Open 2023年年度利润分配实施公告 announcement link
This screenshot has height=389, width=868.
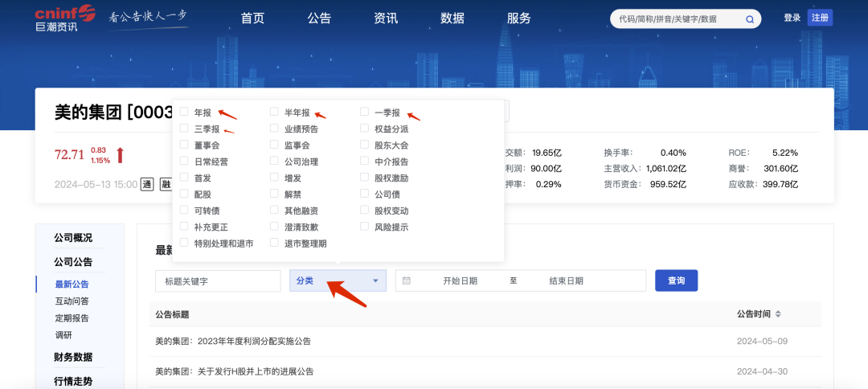coord(233,341)
